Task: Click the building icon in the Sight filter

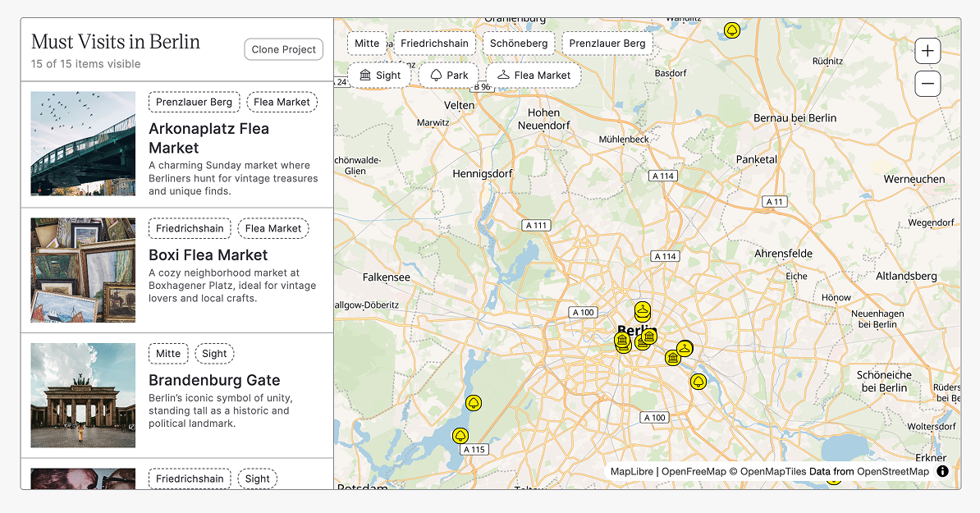Action: coord(365,75)
